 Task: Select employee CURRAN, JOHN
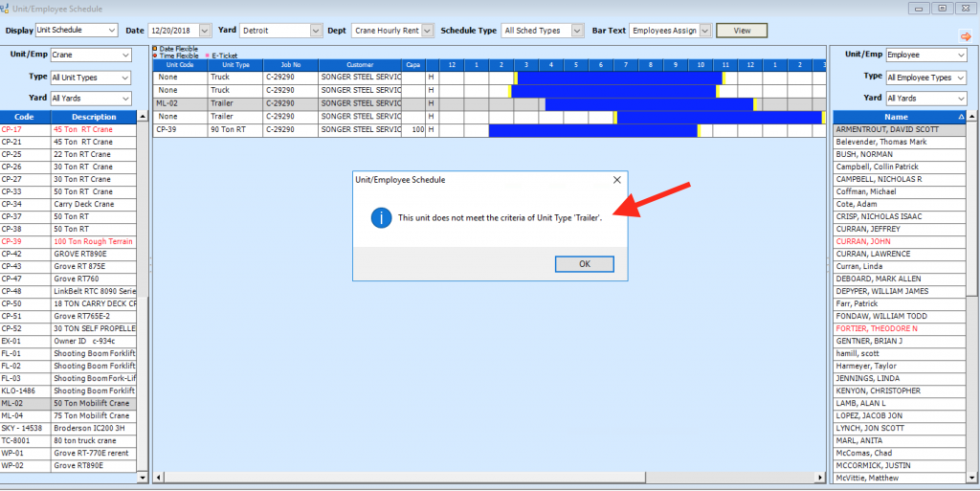point(900,241)
